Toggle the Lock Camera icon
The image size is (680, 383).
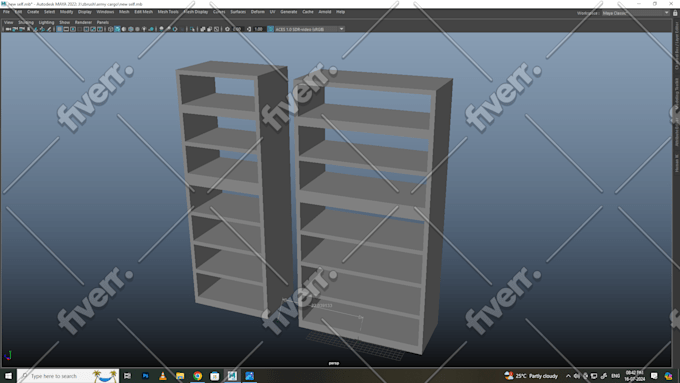[x=15, y=29]
